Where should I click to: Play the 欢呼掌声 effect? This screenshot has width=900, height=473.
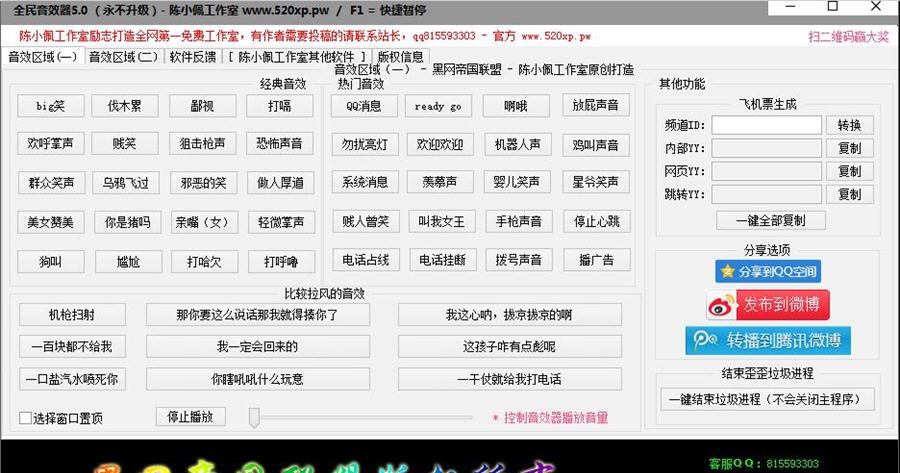click(51, 144)
